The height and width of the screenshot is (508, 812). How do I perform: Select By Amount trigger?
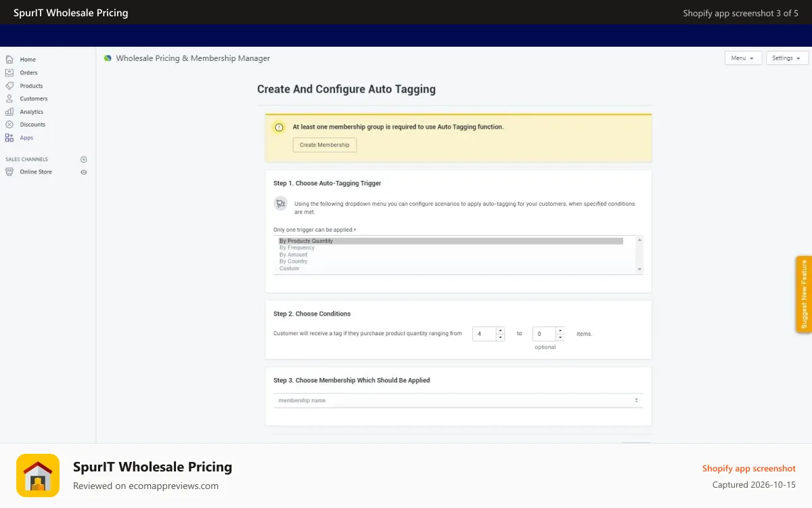point(451,255)
